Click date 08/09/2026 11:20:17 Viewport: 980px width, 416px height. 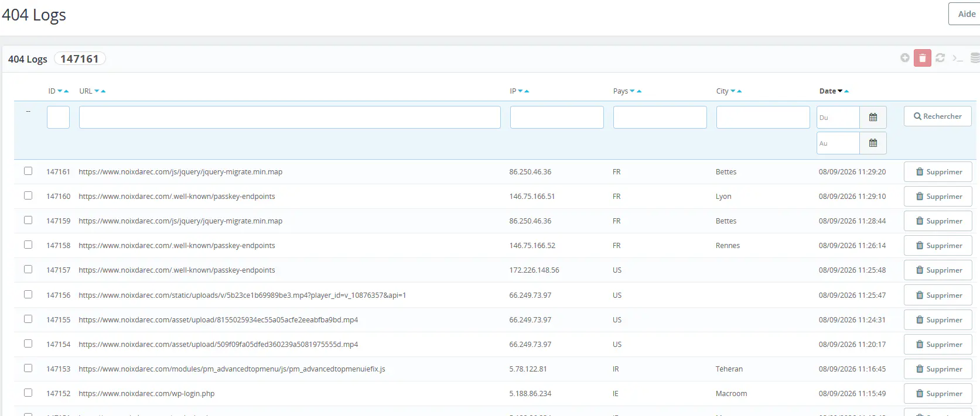click(x=852, y=345)
